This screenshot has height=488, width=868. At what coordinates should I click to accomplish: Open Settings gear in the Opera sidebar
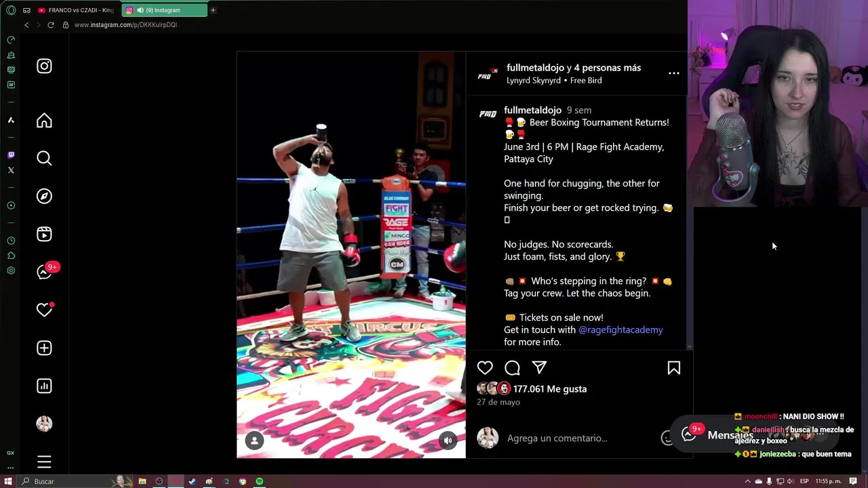pos(11,270)
